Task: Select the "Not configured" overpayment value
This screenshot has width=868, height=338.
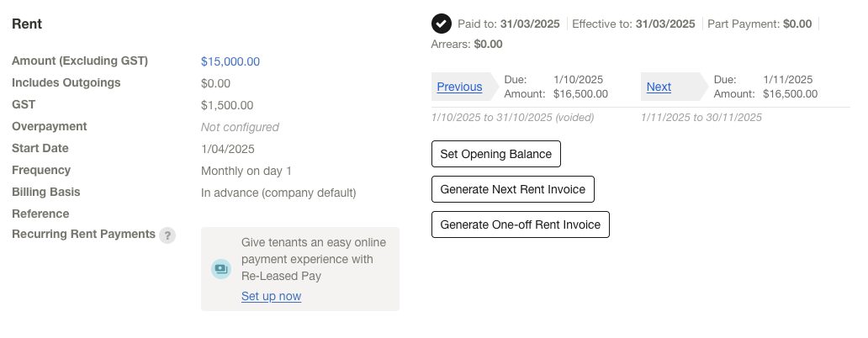Action: (240, 127)
